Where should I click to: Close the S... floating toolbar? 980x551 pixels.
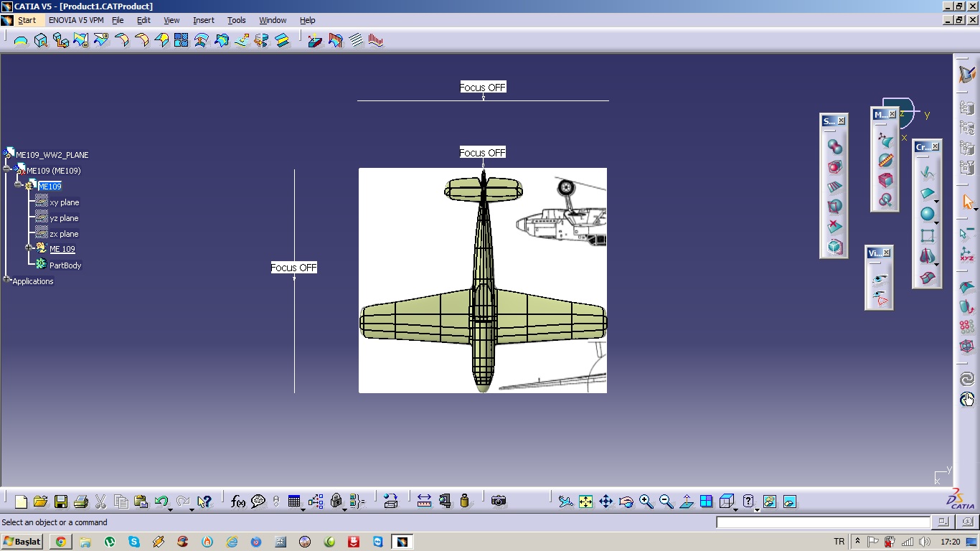[x=842, y=121]
